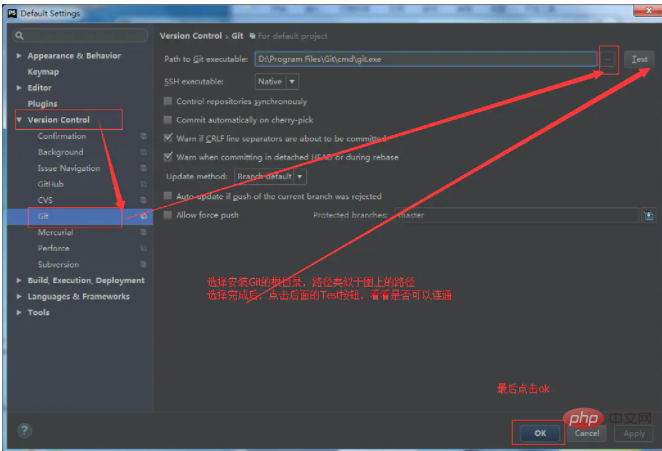Image resolution: width=662 pixels, height=451 pixels.
Task: Check Commit automatically on cherry-pick
Action: [x=168, y=120]
